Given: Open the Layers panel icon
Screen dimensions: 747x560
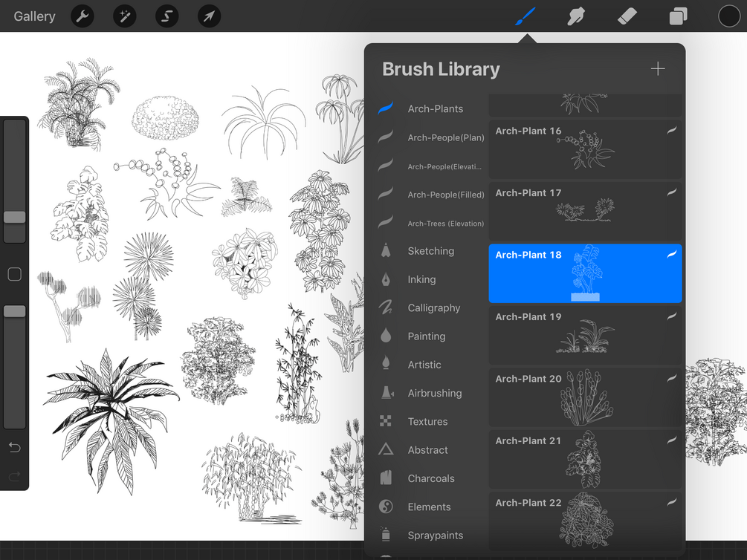Looking at the screenshot, I should pyautogui.click(x=678, y=16).
